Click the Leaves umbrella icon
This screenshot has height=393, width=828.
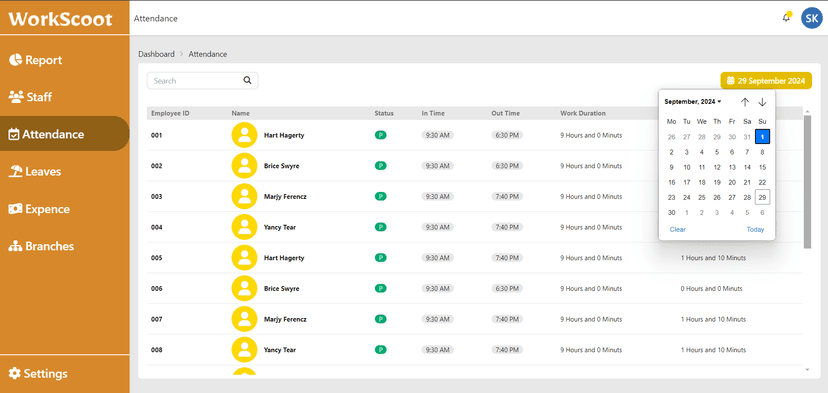click(x=16, y=171)
